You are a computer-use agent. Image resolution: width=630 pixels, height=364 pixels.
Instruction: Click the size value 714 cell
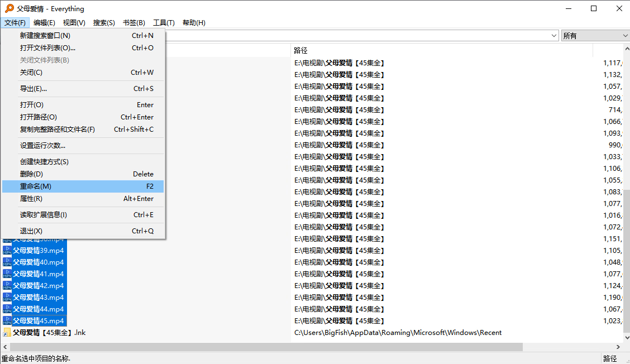coord(615,109)
